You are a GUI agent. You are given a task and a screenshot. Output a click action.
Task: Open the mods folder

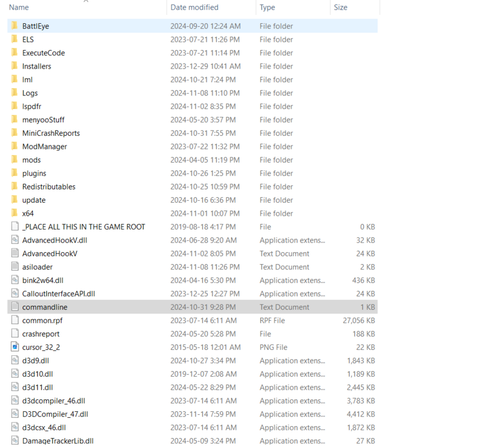click(31, 160)
